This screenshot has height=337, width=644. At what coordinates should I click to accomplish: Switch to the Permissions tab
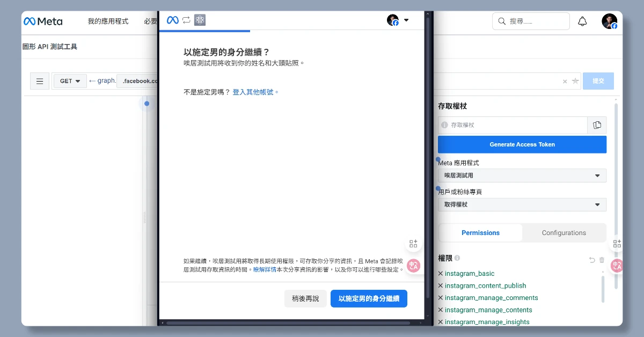click(480, 233)
